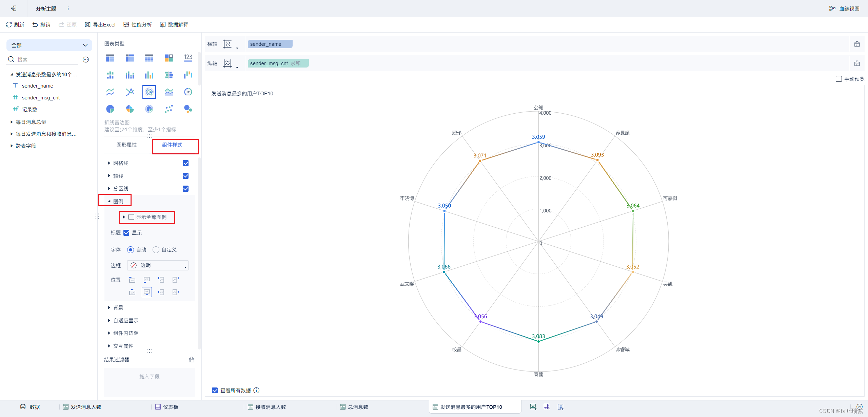The image size is (868, 417).
Task: Uncheck the grid lines checkbox
Action: pyautogui.click(x=185, y=163)
